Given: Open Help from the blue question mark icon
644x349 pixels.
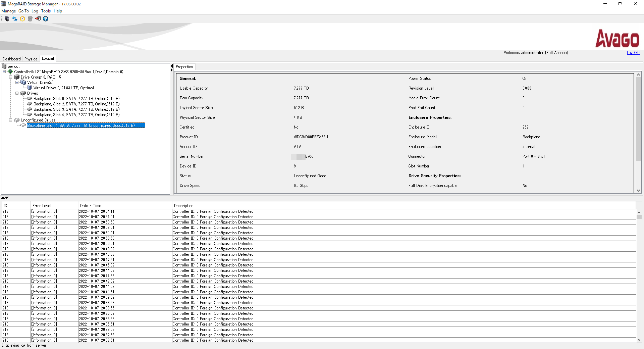Looking at the screenshot, I should click(46, 19).
